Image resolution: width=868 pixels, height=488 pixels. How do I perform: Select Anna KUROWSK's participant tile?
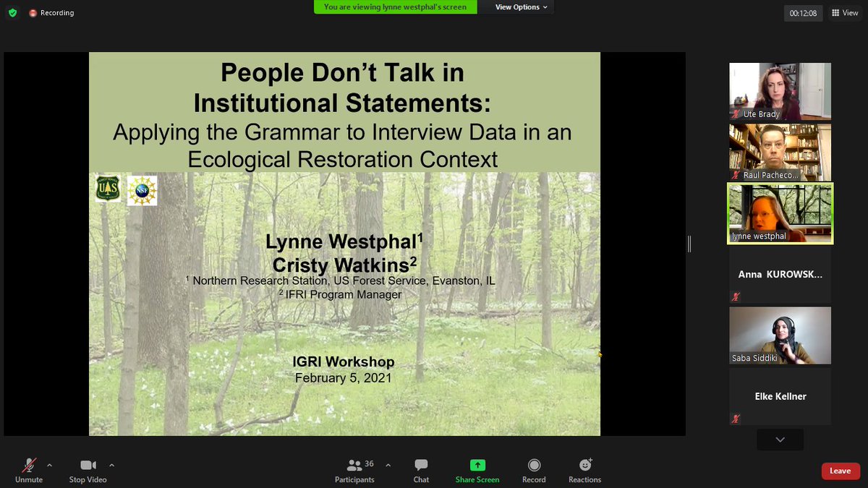click(780, 274)
